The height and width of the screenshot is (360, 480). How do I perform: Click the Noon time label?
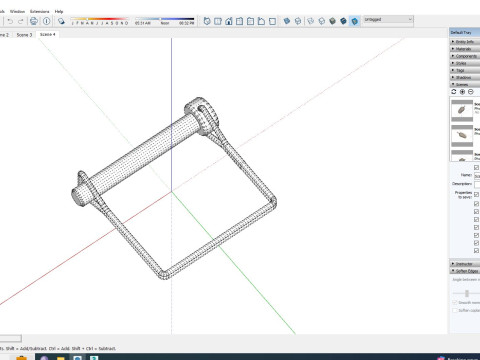click(x=165, y=23)
